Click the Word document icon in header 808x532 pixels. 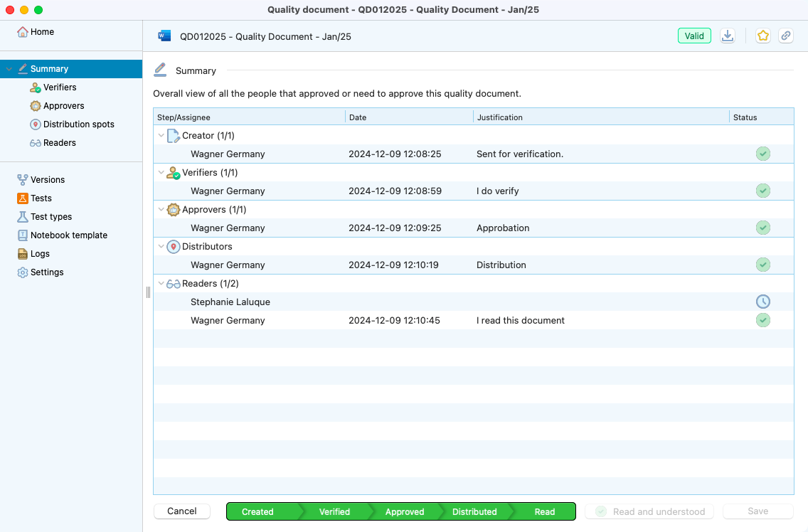[x=164, y=36]
